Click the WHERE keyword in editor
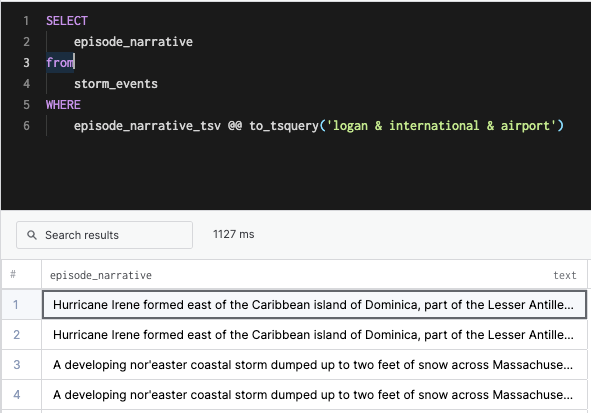Screen dimensions: 591x413 (63, 105)
